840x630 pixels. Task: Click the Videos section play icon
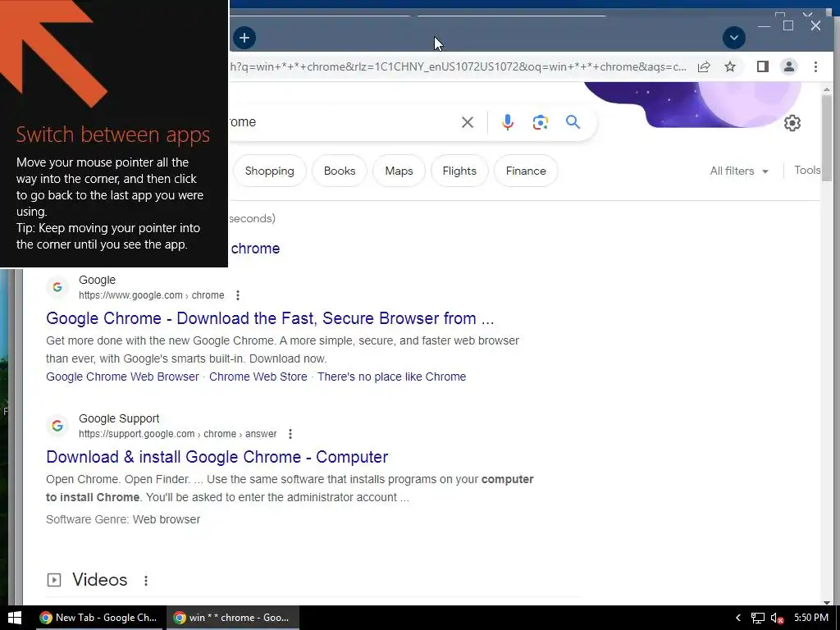[x=54, y=580]
